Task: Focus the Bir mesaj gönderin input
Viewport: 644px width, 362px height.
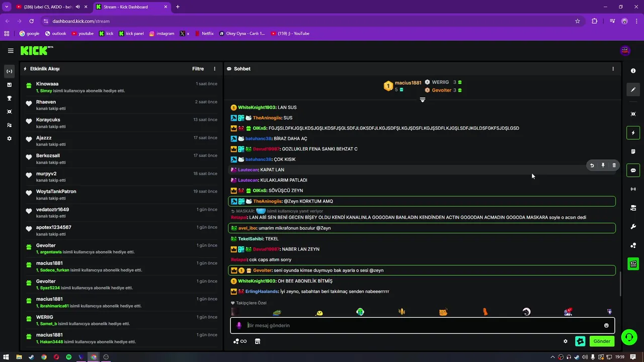Action: (423, 325)
